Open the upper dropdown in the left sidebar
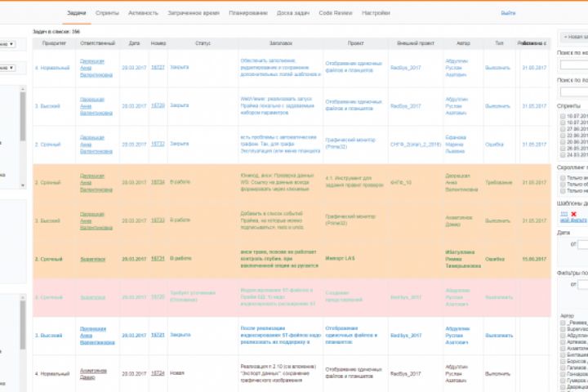Screen dimensions: 588x392 (x=7, y=44)
